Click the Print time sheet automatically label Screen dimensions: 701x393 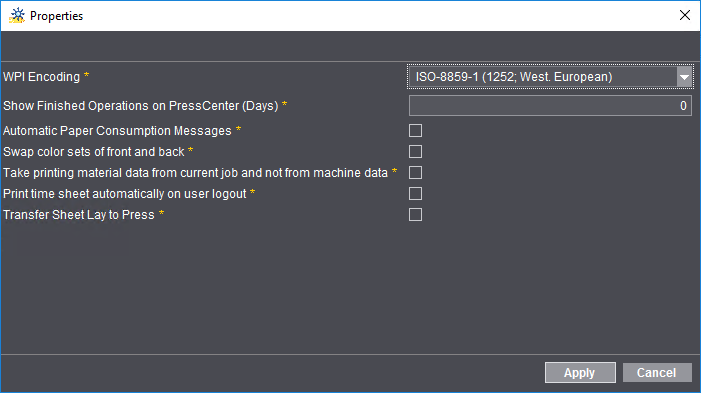pyautogui.click(x=125, y=194)
